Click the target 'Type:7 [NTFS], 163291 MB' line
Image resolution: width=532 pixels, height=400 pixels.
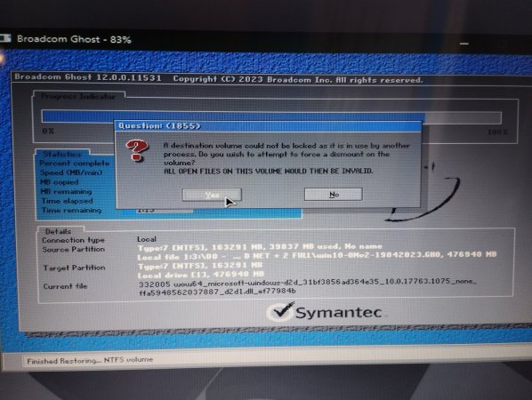[200, 265]
